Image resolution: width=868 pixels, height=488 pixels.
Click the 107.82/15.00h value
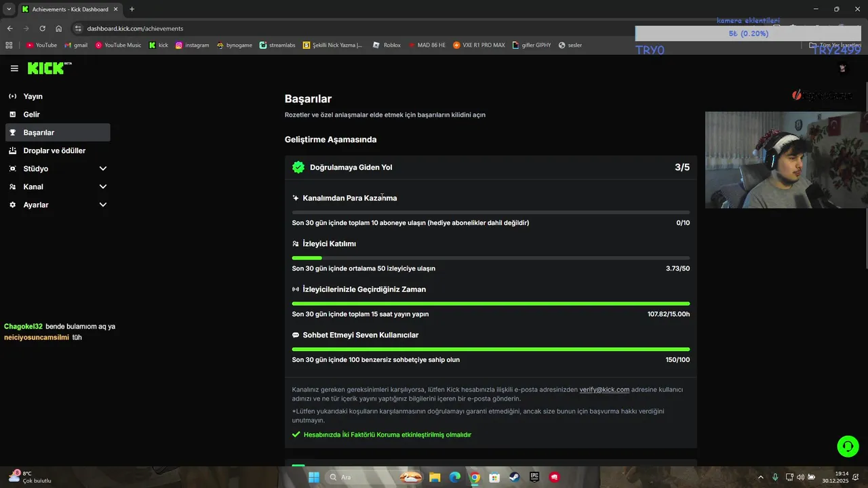[x=669, y=314]
